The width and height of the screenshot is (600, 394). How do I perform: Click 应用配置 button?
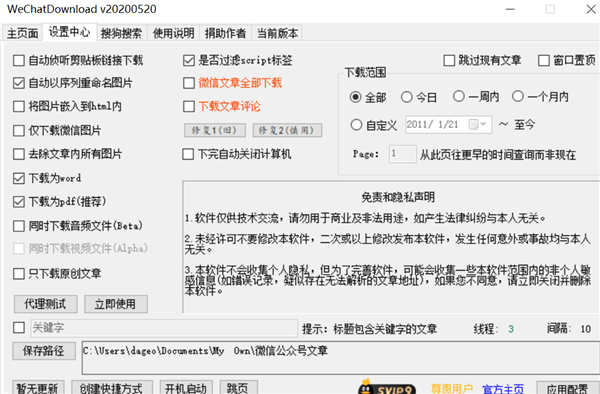[567, 387]
